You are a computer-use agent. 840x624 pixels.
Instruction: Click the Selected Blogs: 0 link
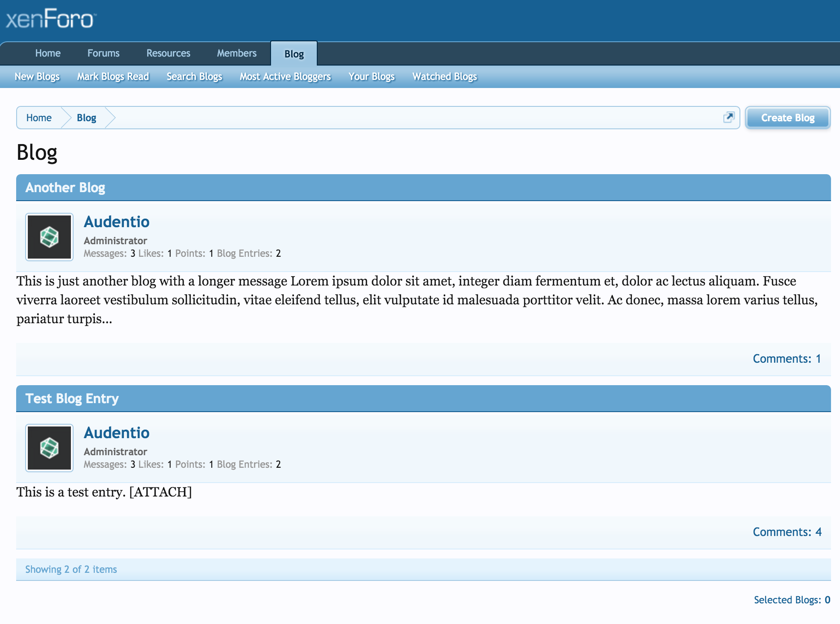pyautogui.click(x=792, y=600)
